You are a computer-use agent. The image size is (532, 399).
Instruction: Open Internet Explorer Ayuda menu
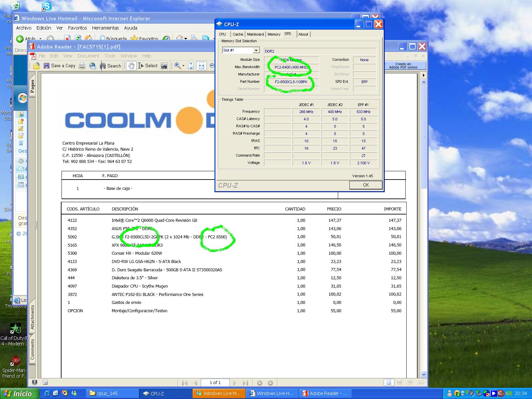tap(131, 28)
